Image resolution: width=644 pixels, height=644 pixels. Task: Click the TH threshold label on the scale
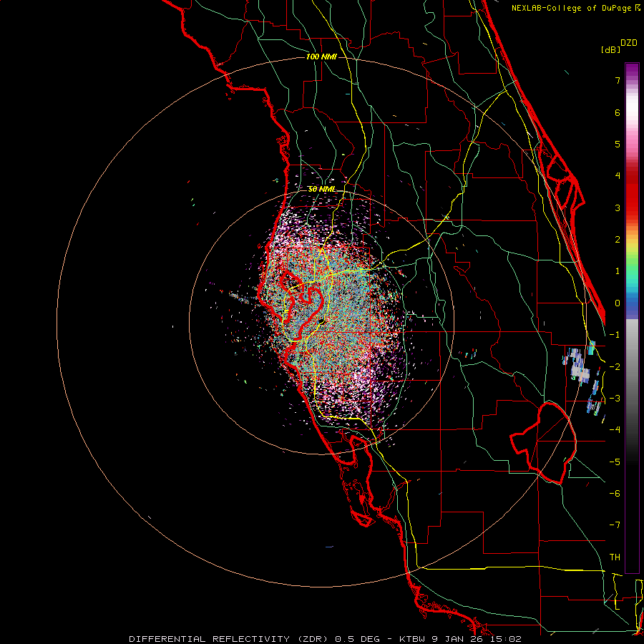pyautogui.click(x=615, y=557)
